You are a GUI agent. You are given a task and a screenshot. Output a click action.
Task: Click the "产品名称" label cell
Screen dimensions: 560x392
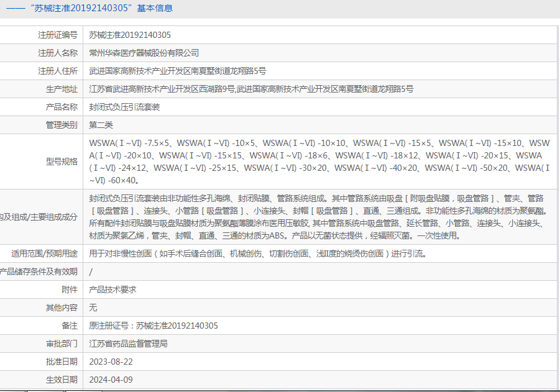pyautogui.click(x=62, y=107)
